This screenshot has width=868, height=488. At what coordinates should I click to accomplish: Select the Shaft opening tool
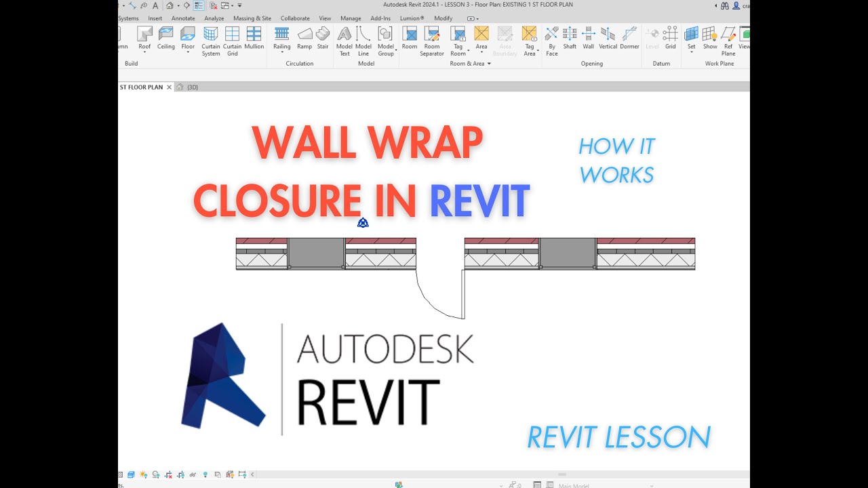click(570, 37)
